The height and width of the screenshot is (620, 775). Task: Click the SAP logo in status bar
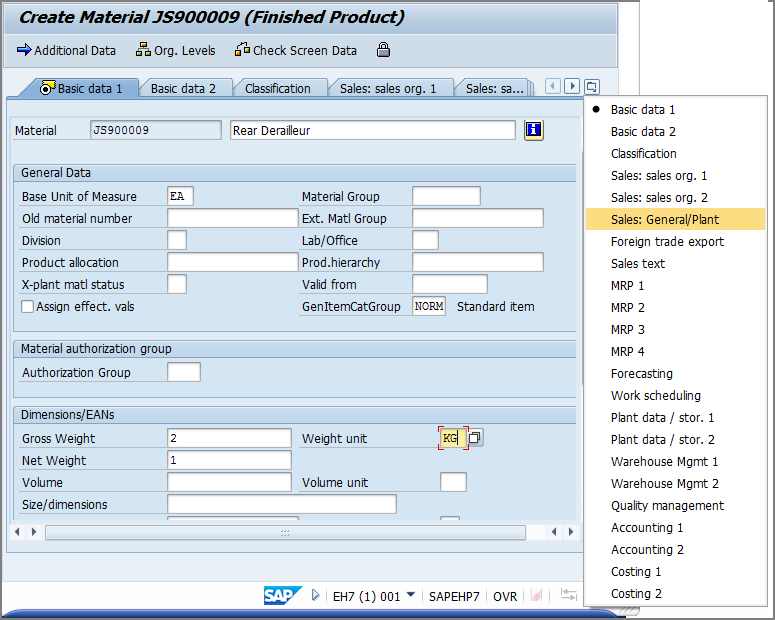(x=283, y=596)
